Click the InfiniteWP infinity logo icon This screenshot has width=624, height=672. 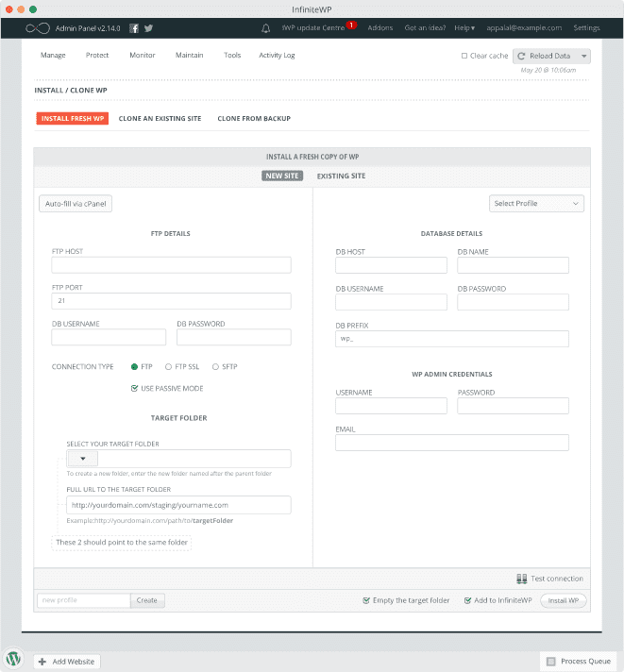(x=38, y=28)
